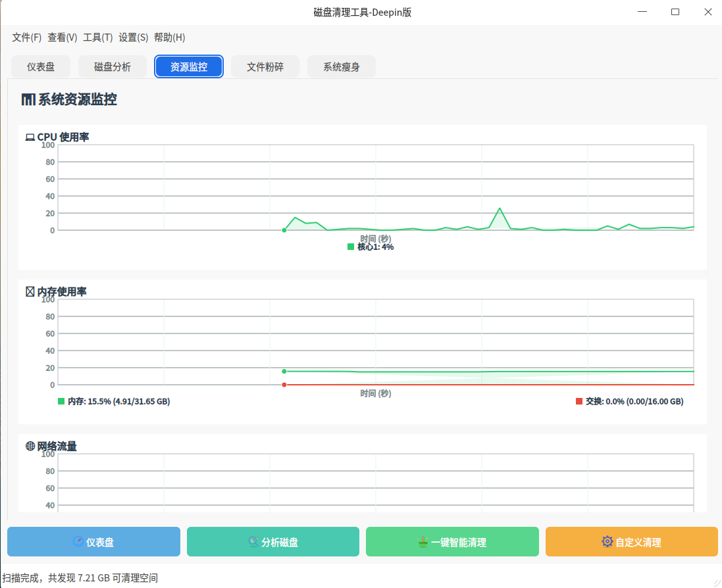The height and width of the screenshot is (588, 722).
Task: Switch to the 文件粉碎 tab
Action: [265, 66]
